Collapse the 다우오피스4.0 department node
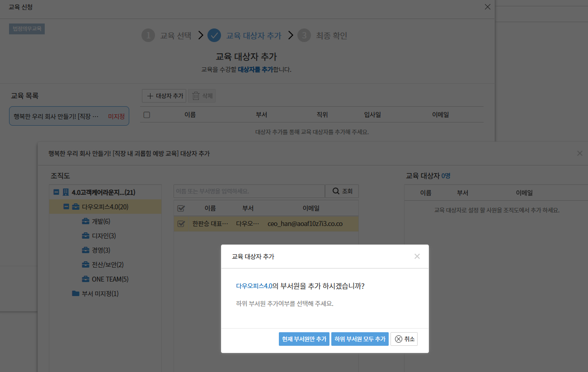This screenshot has width=588, height=372. tap(66, 207)
